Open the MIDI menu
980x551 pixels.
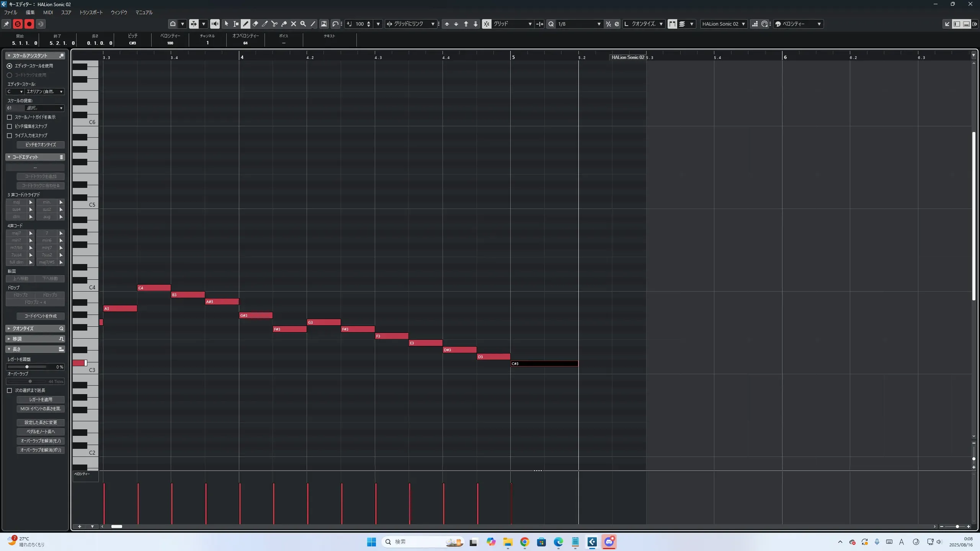[48, 12]
